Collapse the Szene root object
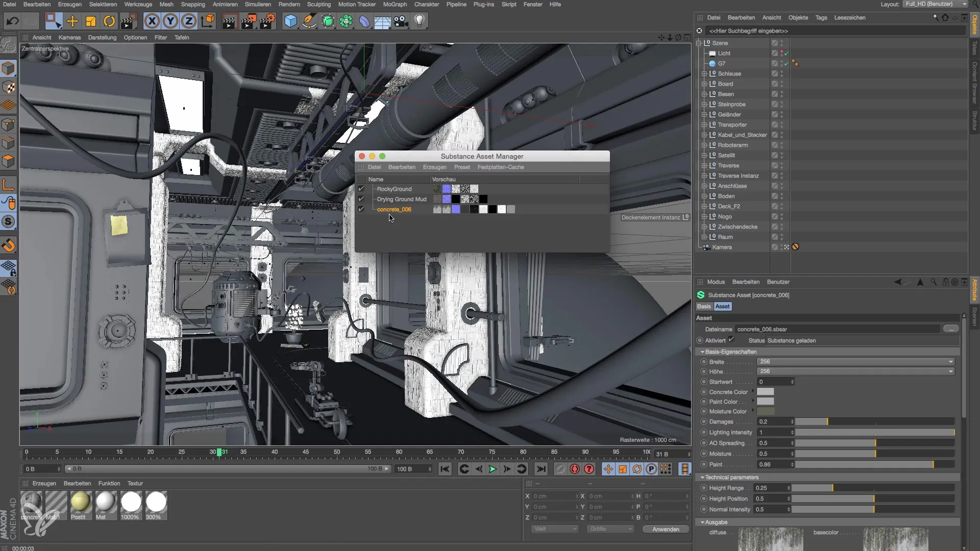980x551 pixels. [x=699, y=43]
